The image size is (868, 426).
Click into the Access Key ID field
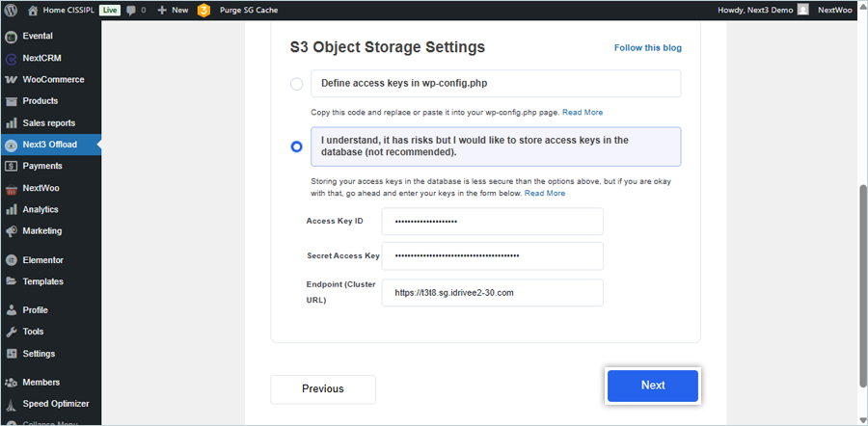click(492, 222)
